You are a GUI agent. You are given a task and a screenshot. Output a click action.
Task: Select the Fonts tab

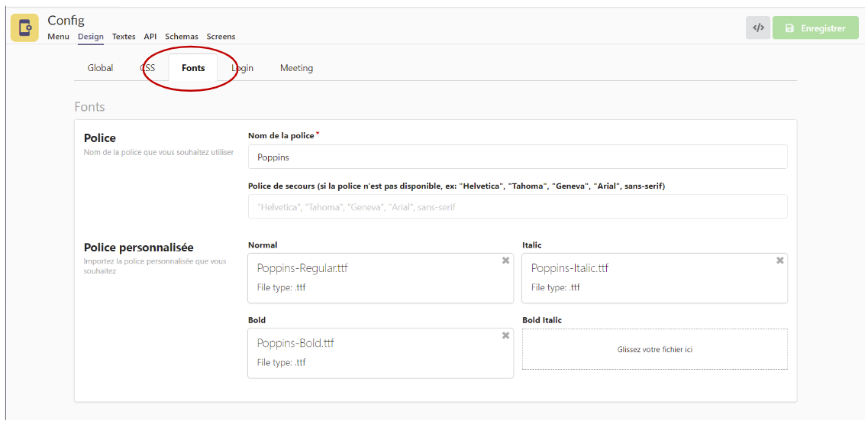193,68
